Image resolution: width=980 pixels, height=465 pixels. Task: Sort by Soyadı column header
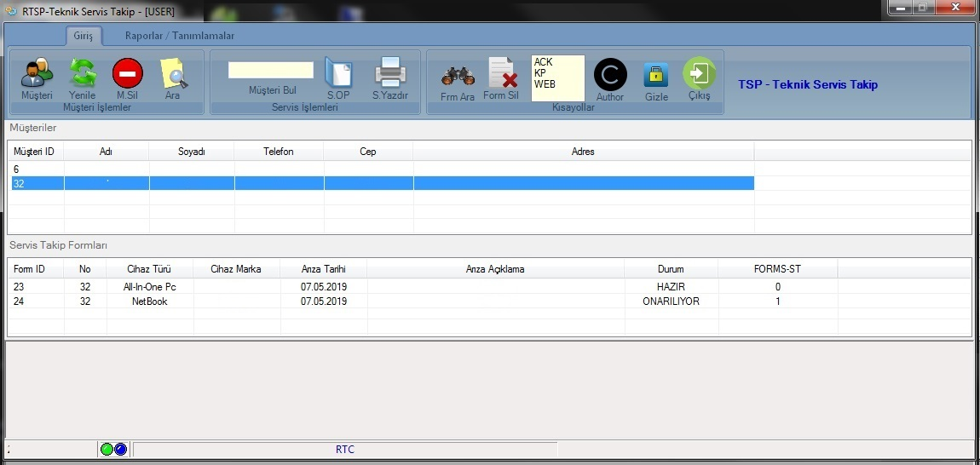pos(191,152)
